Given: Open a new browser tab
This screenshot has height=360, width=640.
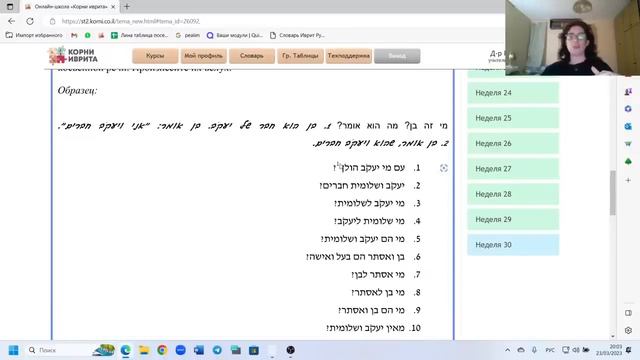Looking at the screenshot, I should click(127, 7).
